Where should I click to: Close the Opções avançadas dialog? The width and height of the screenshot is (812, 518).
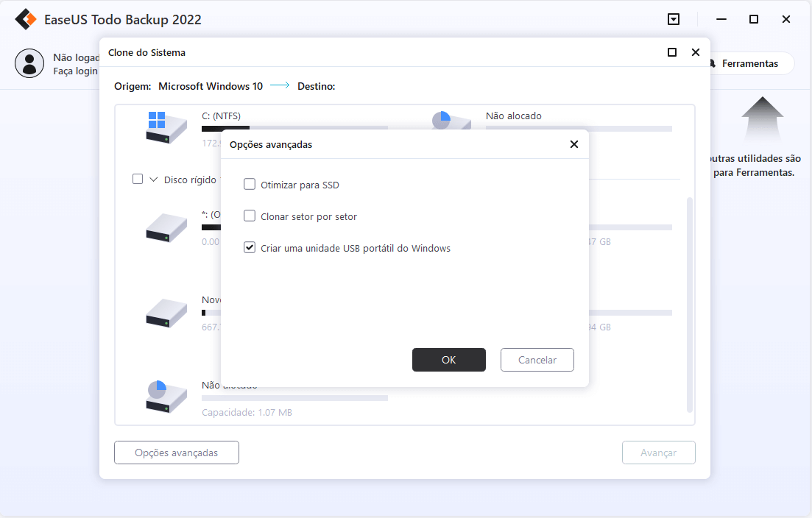573,144
